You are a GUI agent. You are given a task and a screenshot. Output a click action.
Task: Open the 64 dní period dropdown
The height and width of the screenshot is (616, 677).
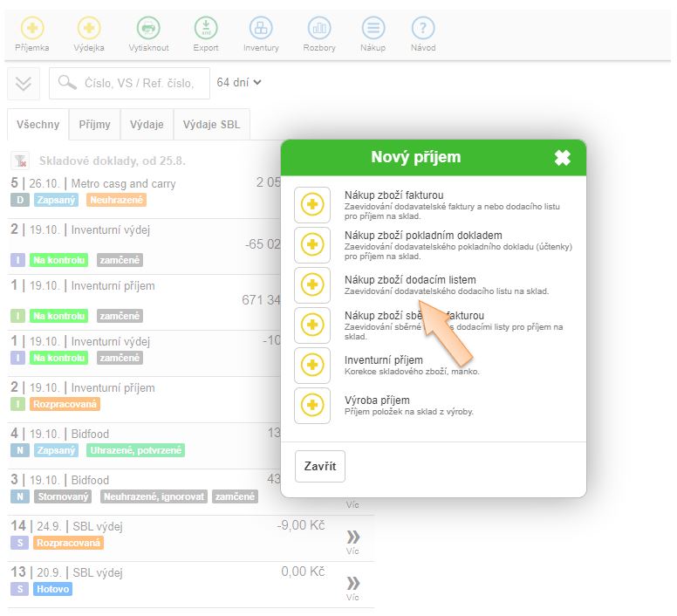(239, 83)
